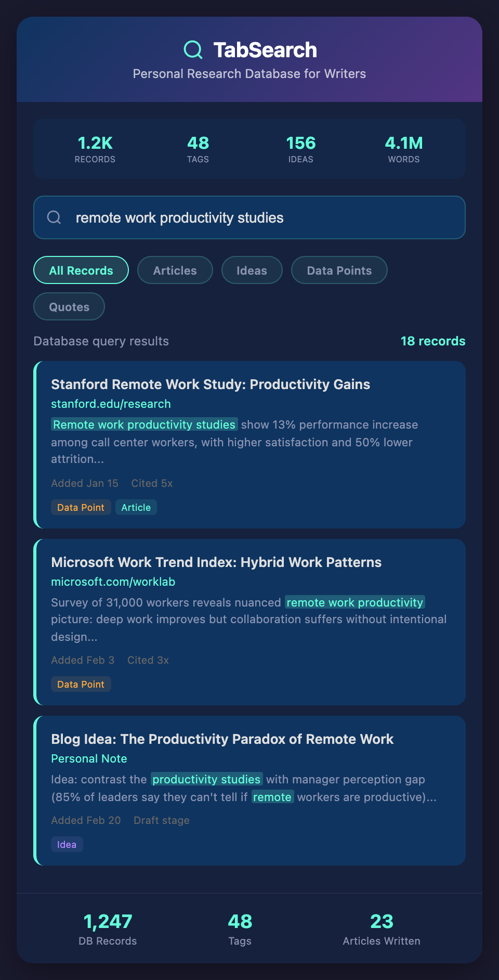Click the search query input field
Viewport: 499px width, 980px height.
click(260, 217)
